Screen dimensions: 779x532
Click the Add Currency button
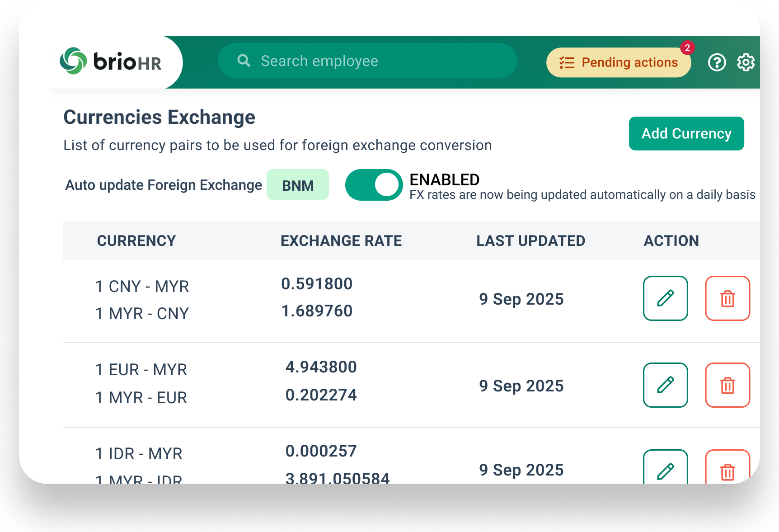(686, 134)
